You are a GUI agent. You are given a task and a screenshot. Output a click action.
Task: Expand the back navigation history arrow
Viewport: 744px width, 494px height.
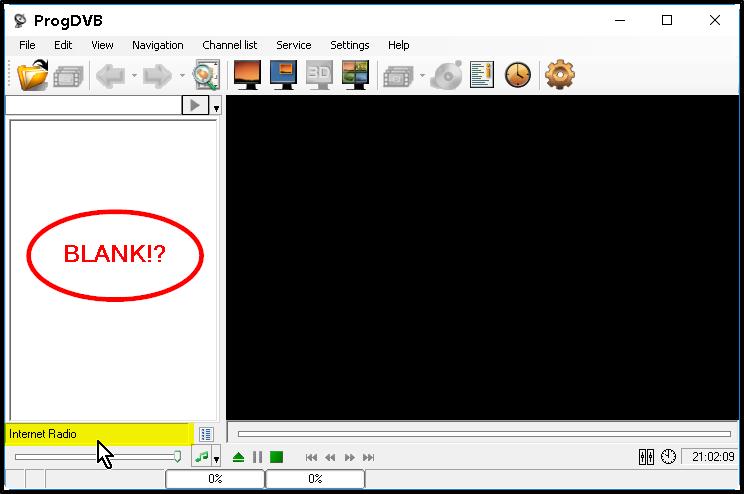point(134,76)
